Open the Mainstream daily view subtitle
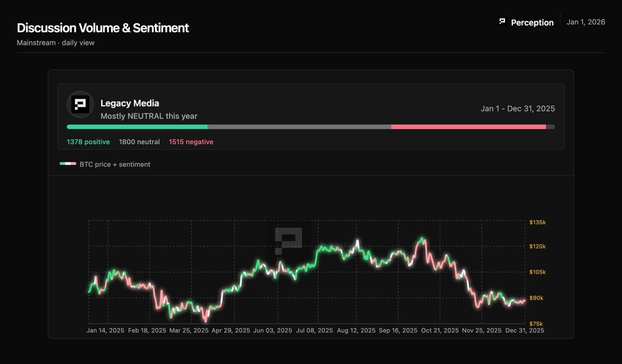 [55, 43]
